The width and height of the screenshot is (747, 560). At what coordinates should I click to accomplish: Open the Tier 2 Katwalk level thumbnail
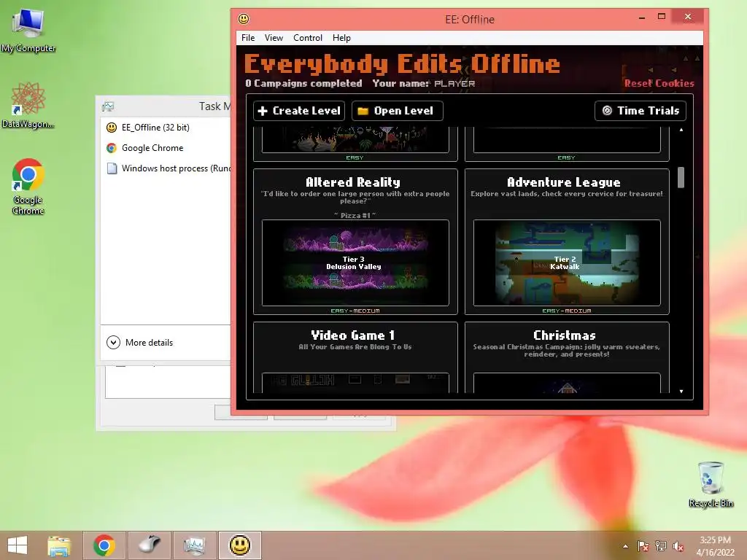567,262
